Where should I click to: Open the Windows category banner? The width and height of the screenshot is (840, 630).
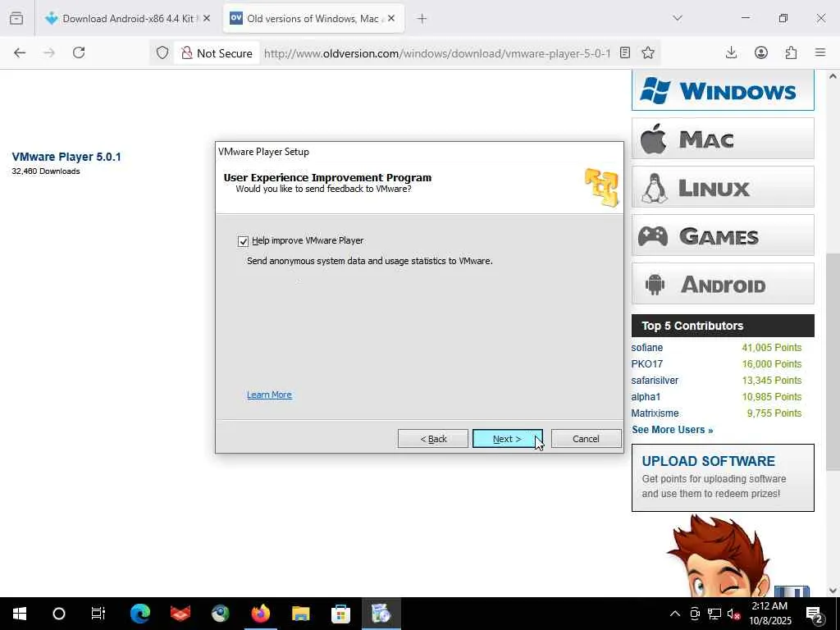click(x=723, y=90)
